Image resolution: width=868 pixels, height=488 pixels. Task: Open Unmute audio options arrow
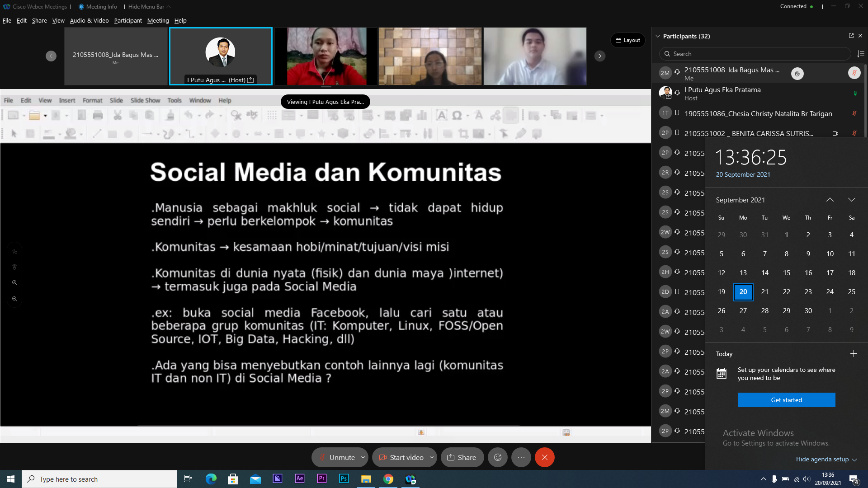coord(363,457)
